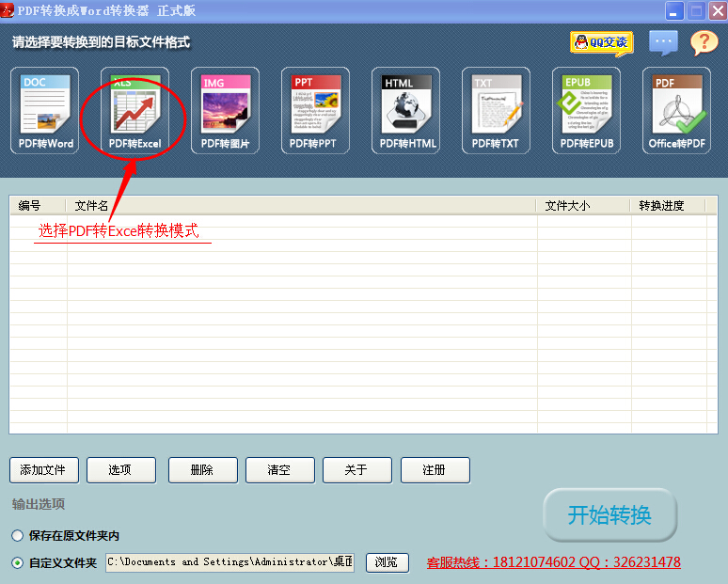Select the PDF转Word conversion mode
This screenshot has width=728, height=584.
point(45,110)
